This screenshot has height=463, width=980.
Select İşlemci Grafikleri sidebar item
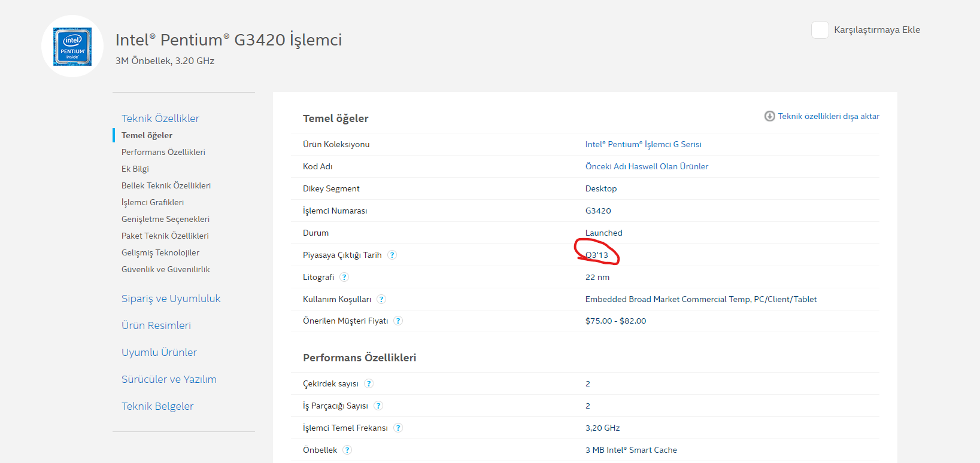click(152, 202)
